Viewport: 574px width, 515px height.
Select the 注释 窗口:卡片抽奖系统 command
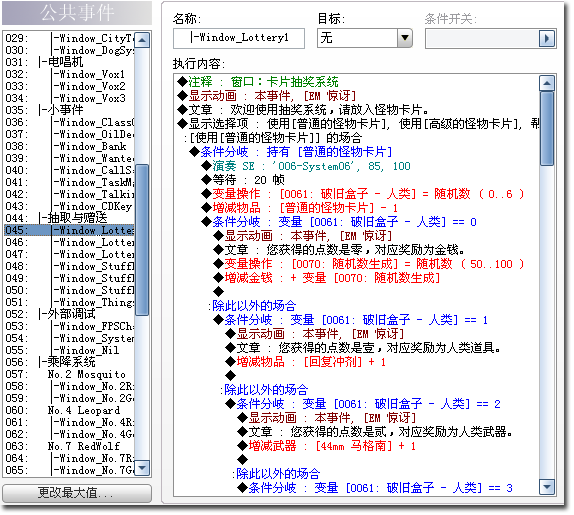[258, 82]
